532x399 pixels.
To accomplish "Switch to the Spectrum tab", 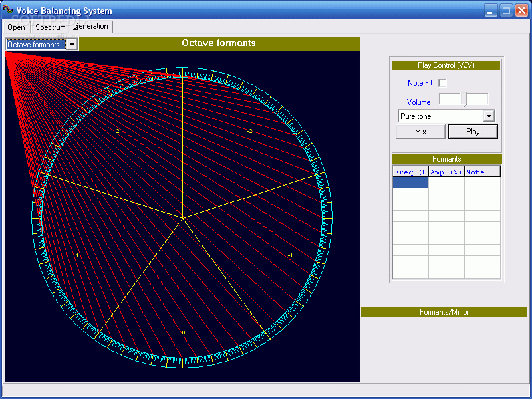I will [51, 27].
